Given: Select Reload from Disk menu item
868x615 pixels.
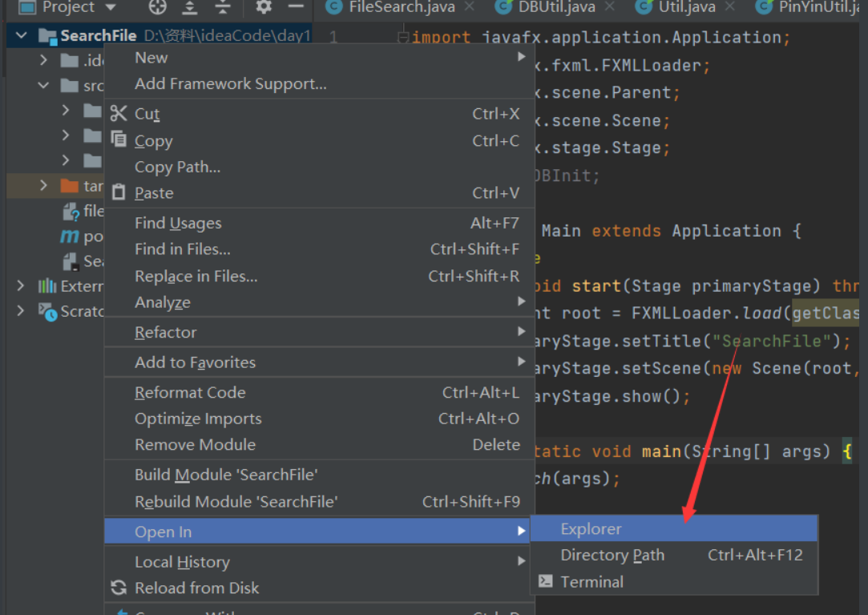Looking at the screenshot, I should point(320,588).
